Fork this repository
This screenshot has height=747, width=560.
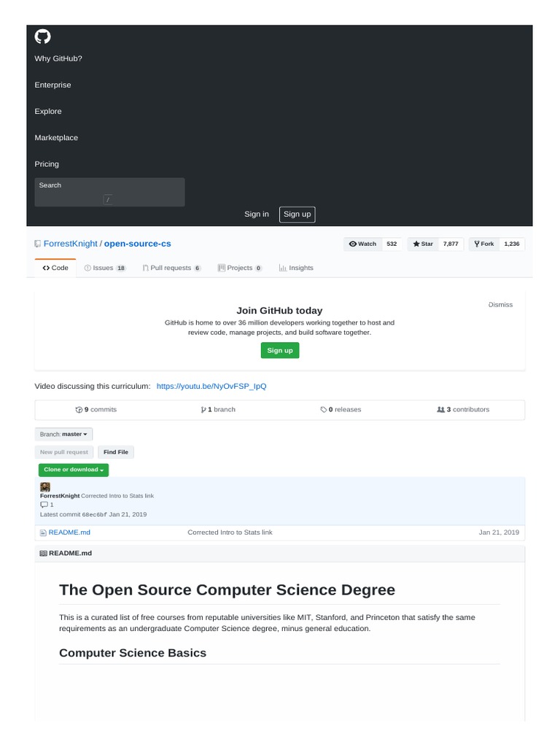pos(484,244)
